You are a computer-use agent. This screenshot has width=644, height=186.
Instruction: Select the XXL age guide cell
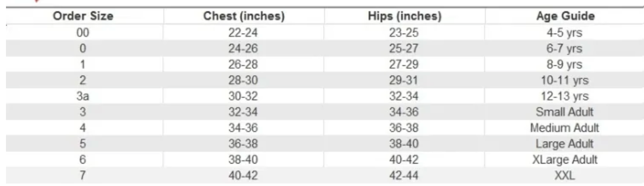coord(565,175)
